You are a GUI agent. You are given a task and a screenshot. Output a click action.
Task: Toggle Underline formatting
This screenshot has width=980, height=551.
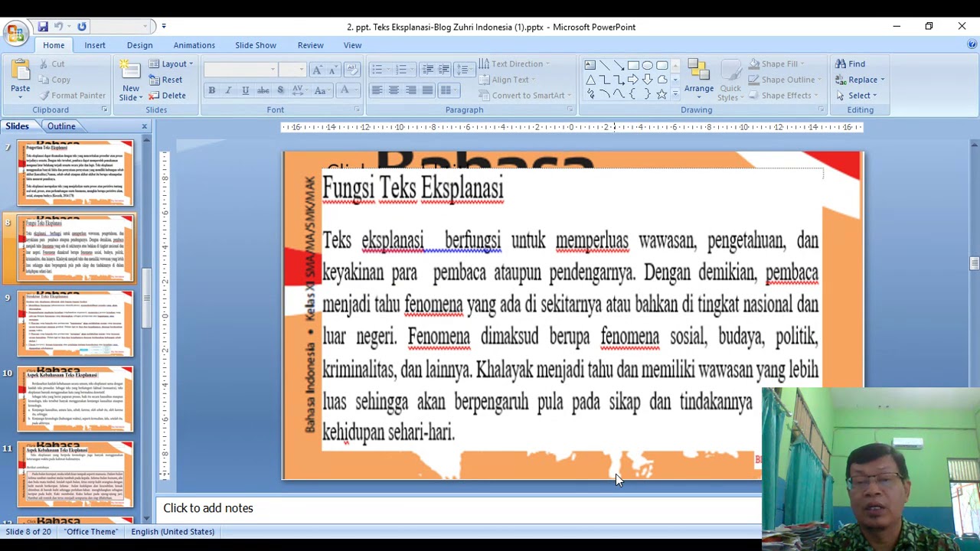[245, 90]
